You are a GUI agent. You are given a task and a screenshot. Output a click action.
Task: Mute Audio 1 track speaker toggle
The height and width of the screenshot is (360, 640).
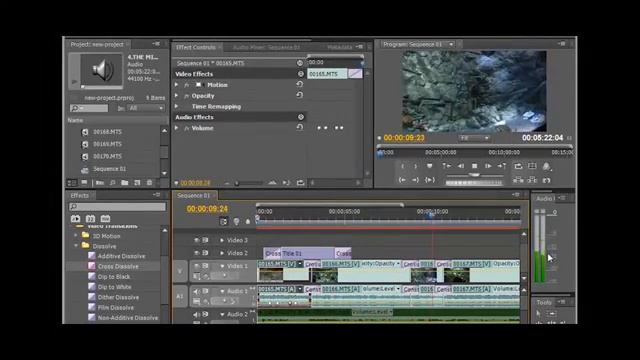click(x=197, y=291)
